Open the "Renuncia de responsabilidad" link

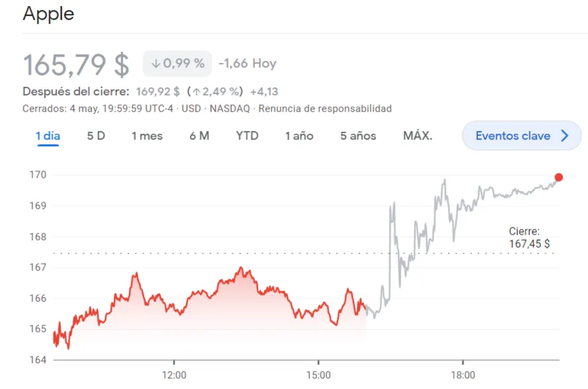click(x=325, y=108)
